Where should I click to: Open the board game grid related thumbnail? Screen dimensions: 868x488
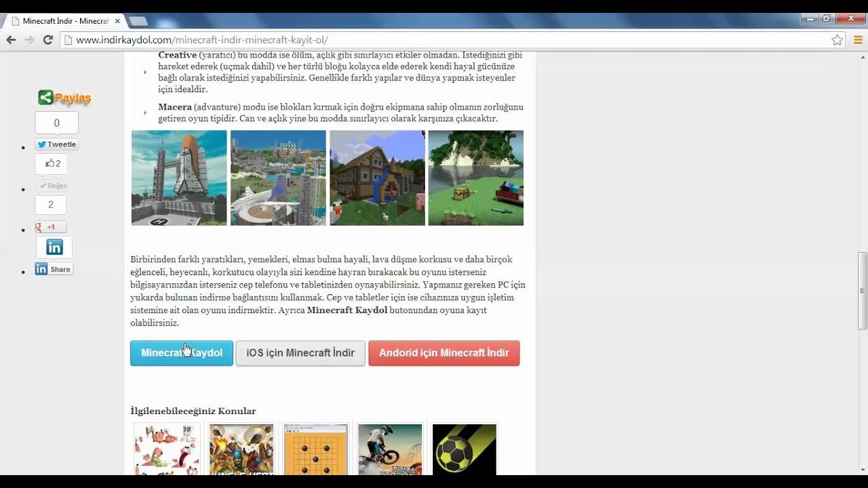point(316,449)
